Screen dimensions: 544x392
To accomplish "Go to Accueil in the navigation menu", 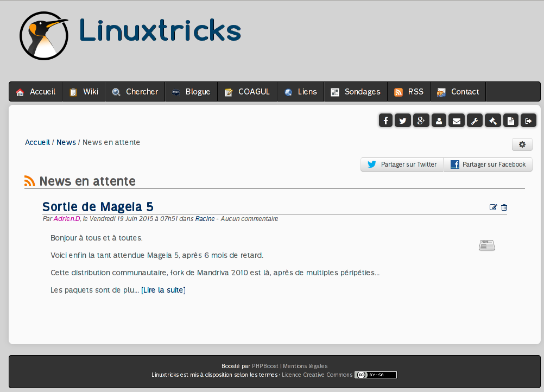I will tap(36, 92).
